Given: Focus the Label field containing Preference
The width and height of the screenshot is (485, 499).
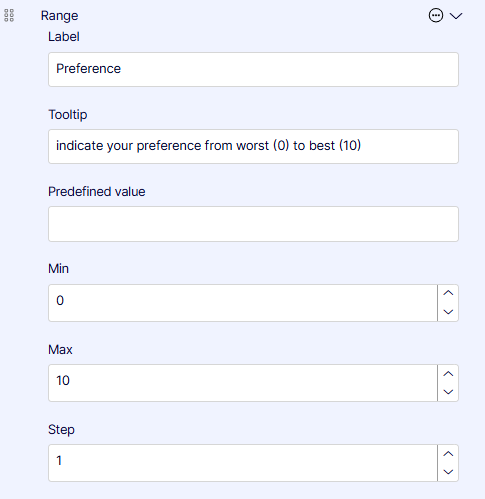Looking at the screenshot, I should 253,69.
